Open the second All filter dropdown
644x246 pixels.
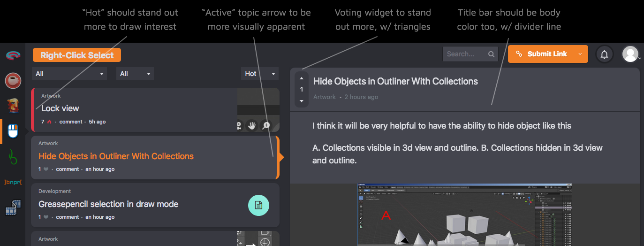tap(135, 74)
